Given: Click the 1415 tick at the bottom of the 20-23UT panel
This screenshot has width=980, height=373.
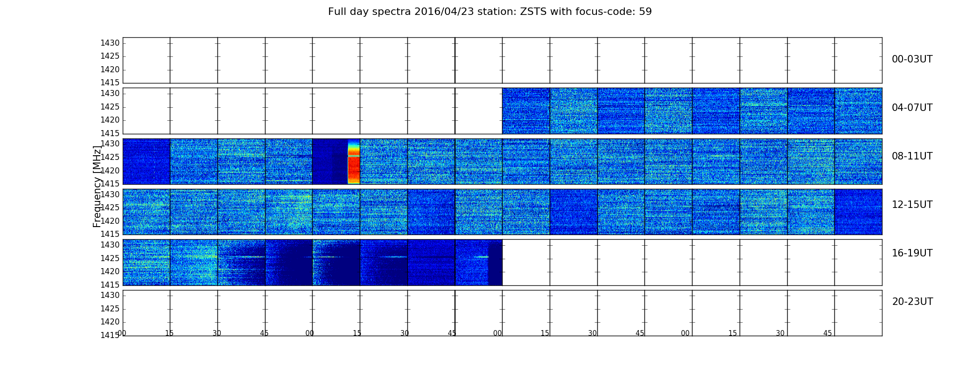Looking at the screenshot, I should (110, 335).
